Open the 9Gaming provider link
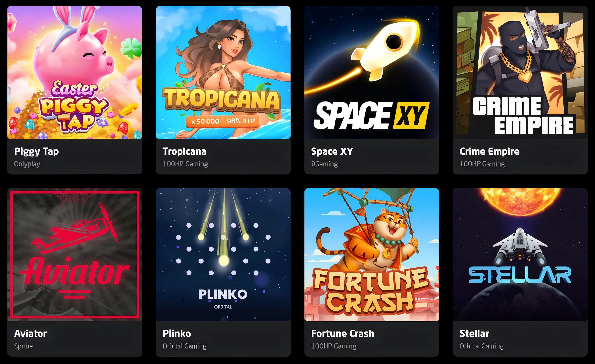This screenshot has height=364, width=595. point(324,164)
